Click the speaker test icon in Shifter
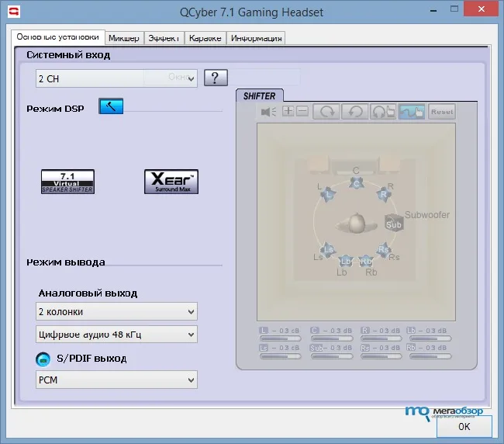Screen dimensions: 504x444 click(269, 112)
